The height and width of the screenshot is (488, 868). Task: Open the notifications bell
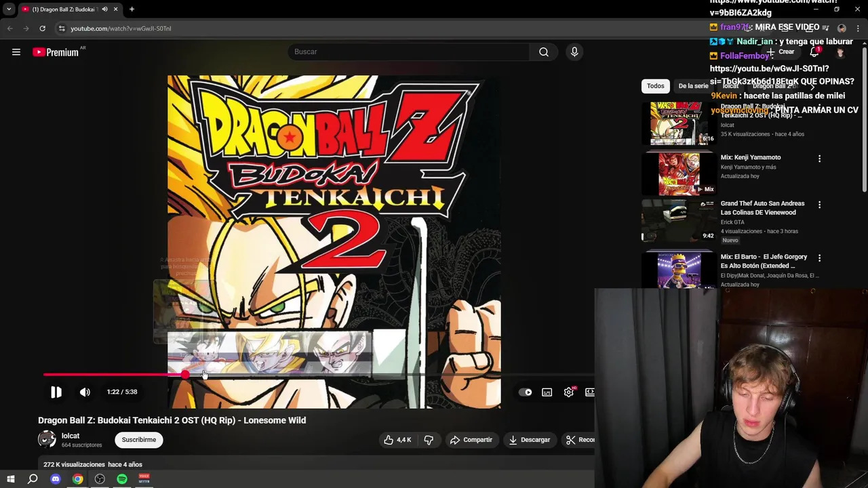click(x=814, y=52)
